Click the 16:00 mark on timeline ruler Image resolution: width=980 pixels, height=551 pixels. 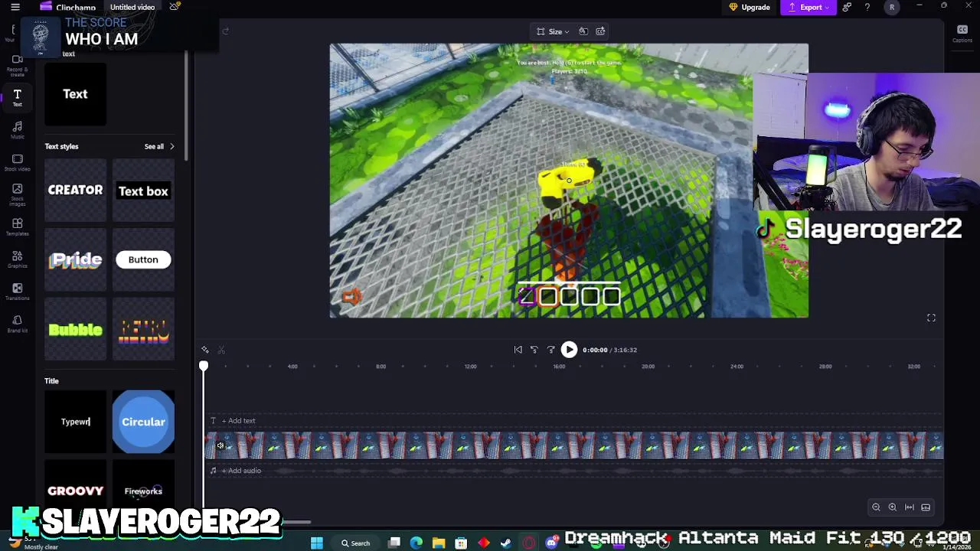point(559,367)
